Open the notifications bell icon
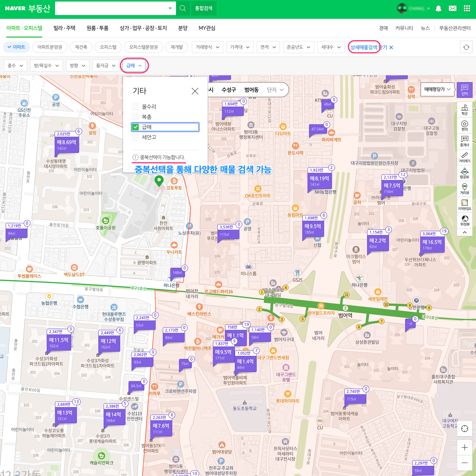The image size is (476, 476). pos(438,8)
